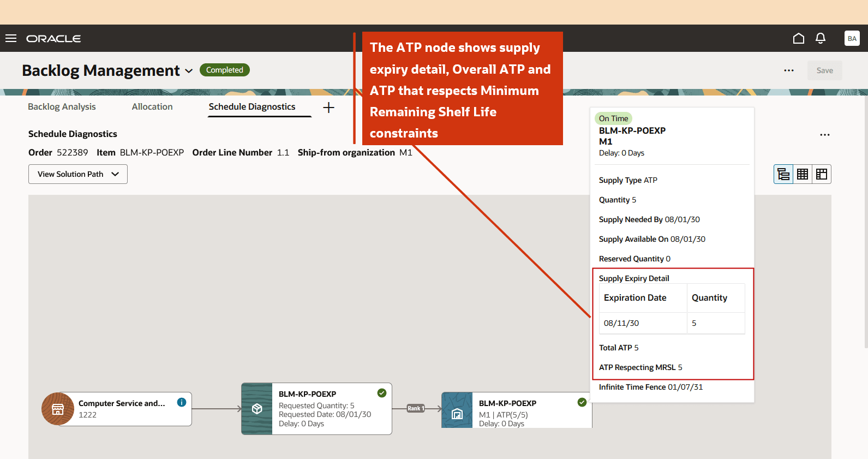Image resolution: width=868 pixels, height=459 pixels.
Task: Open the View Solution Path dropdown
Action: 78,174
